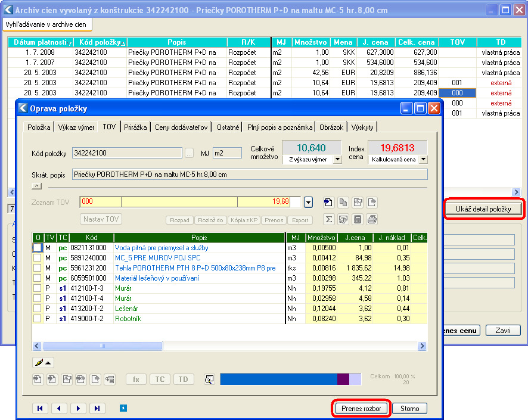Open the Výskyty tab
The image size is (528, 420).
[x=362, y=127]
